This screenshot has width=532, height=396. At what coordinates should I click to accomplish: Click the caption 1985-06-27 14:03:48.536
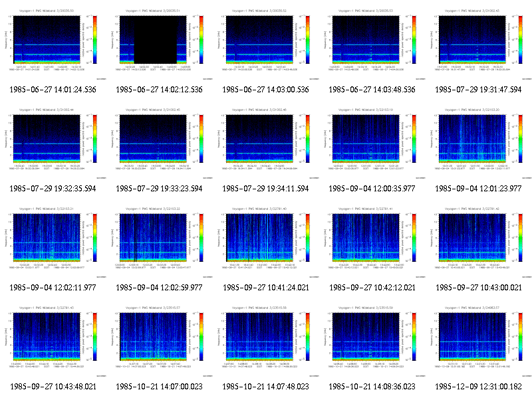pyautogui.click(x=372, y=90)
